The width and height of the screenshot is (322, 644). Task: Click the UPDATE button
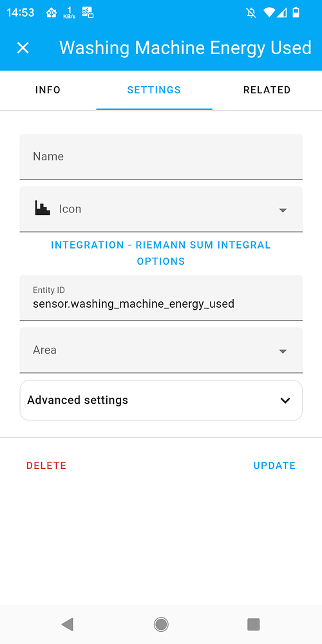274,466
